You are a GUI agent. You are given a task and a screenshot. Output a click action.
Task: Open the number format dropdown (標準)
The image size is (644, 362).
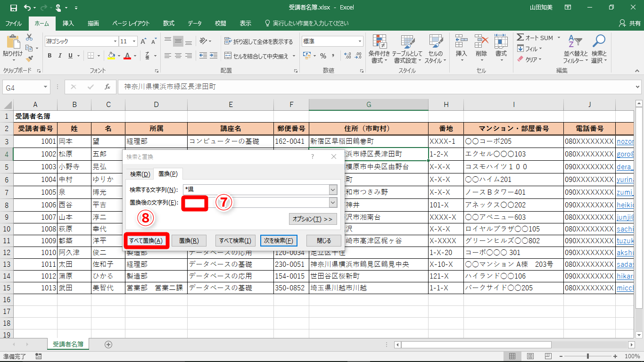point(359,41)
